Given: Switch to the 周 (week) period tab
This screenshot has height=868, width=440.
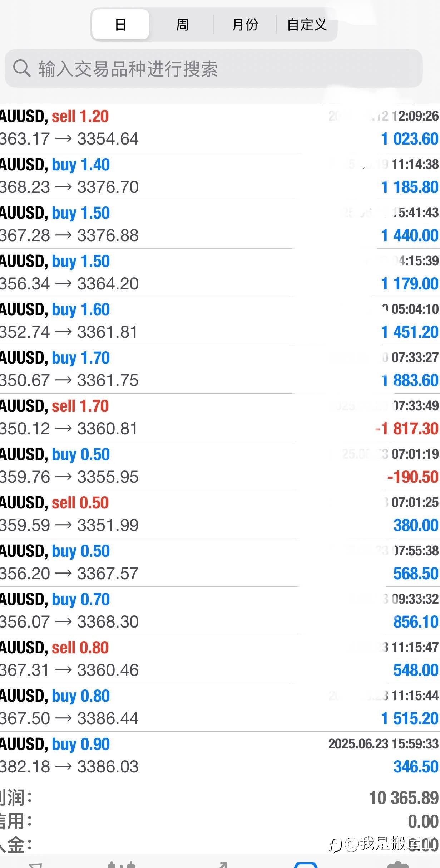Looking at the screenshot, I should (x=182, y=24).
